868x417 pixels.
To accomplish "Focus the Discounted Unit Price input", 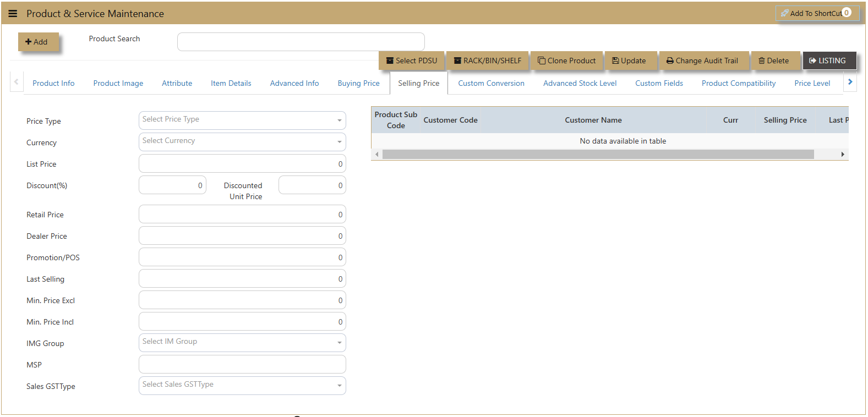I will [312, 185].
